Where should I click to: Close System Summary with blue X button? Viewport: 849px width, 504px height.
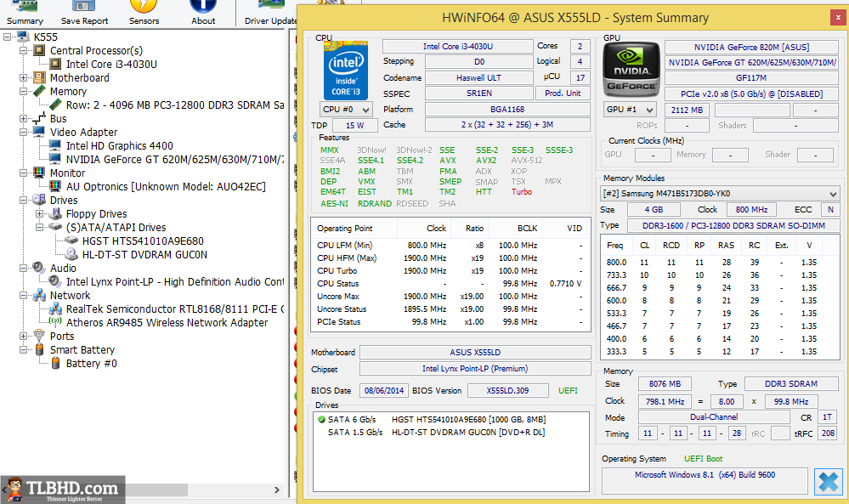(x=829, y=481)
